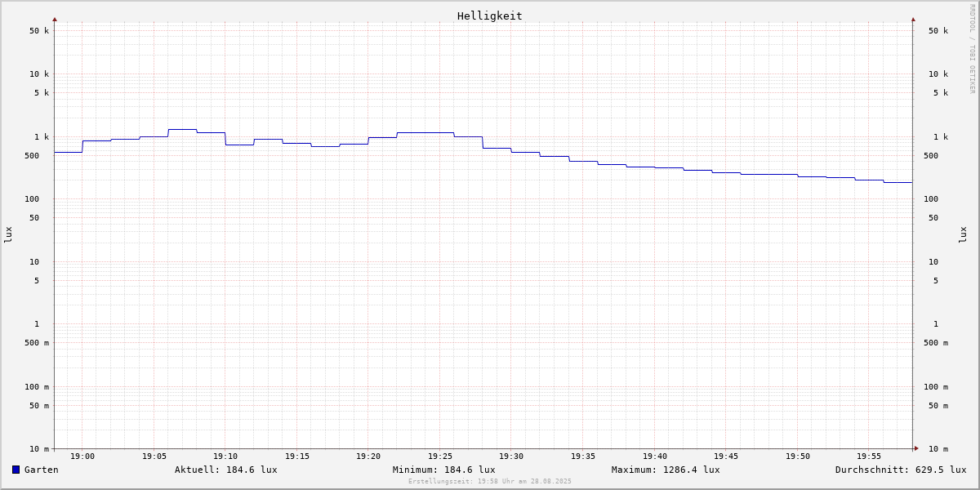Click the 19:20 time axis label
980x490 pixels.
368,457
